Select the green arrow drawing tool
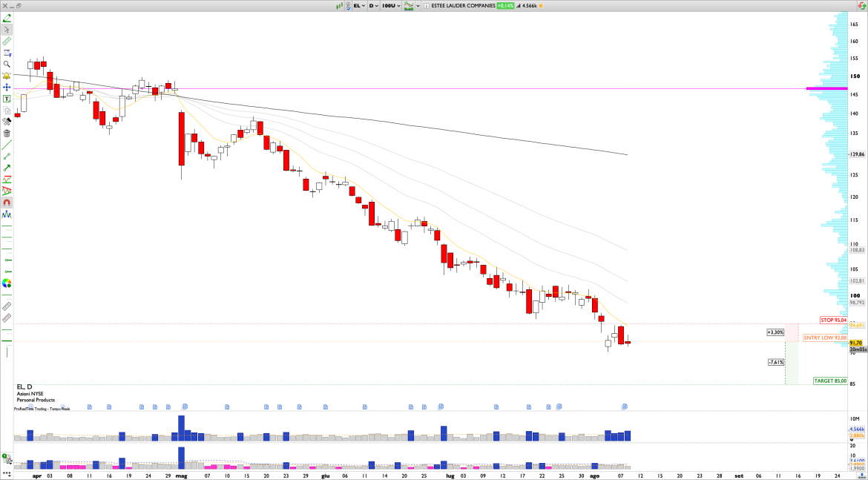Image resolution: width=868 pixels, height=480 pixels. pos(7,168)
